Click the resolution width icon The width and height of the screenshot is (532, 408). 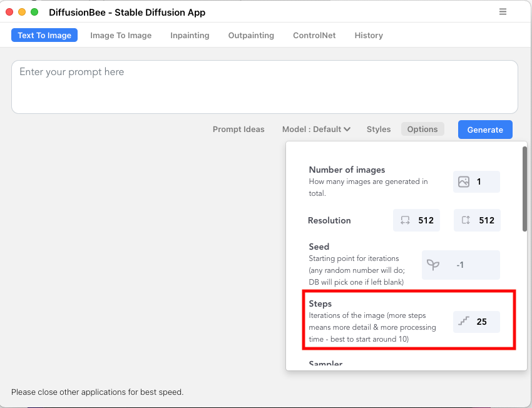405,220
